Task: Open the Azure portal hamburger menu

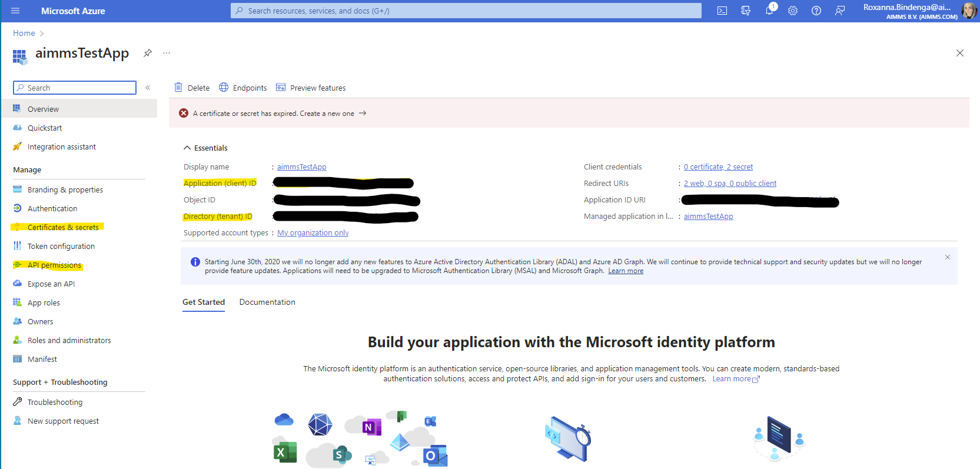Action: [15, 11]
